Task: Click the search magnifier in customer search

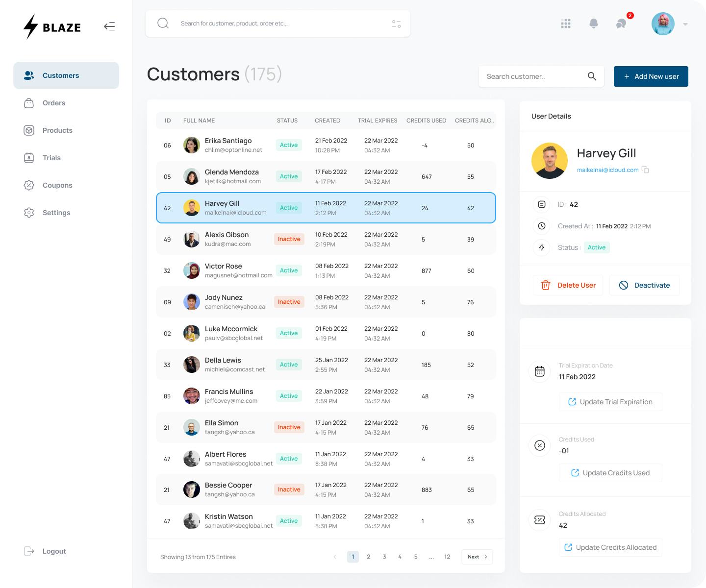Action: pos(591,76)
